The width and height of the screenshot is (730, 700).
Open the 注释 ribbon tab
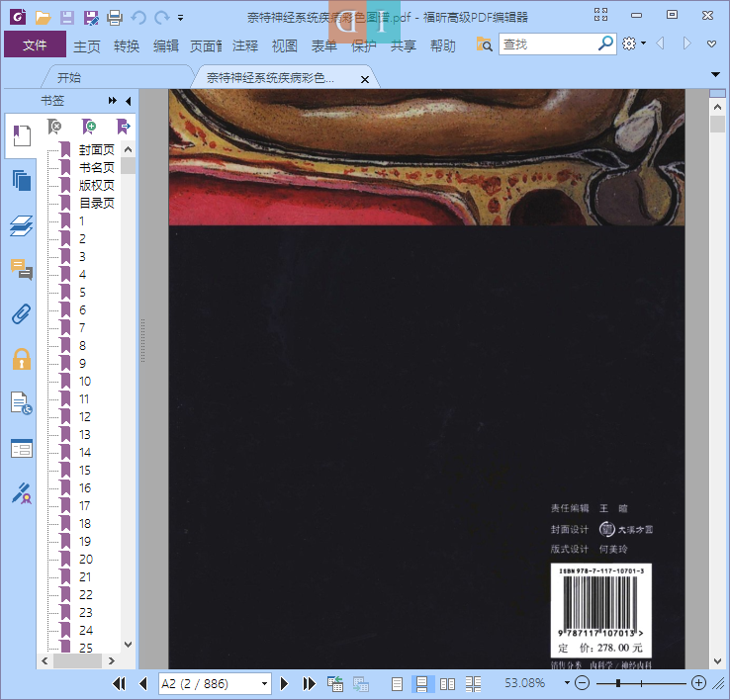(245, 45)
